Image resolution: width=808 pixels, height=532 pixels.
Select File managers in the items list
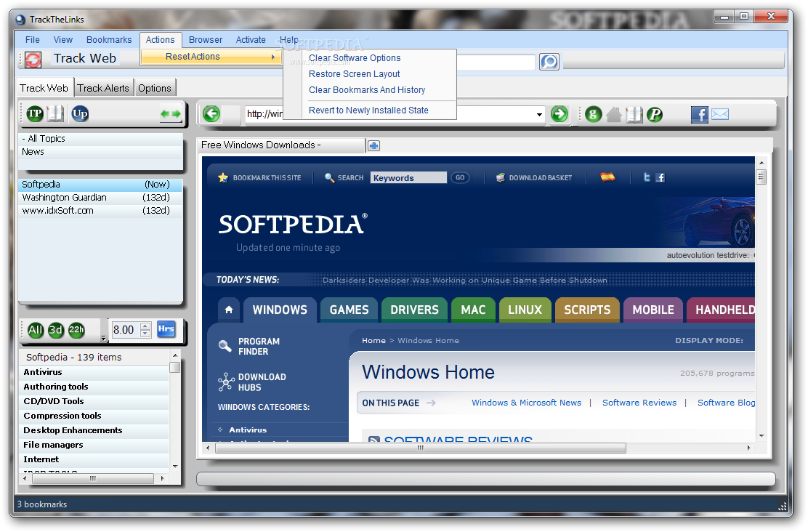click(94, 445)
